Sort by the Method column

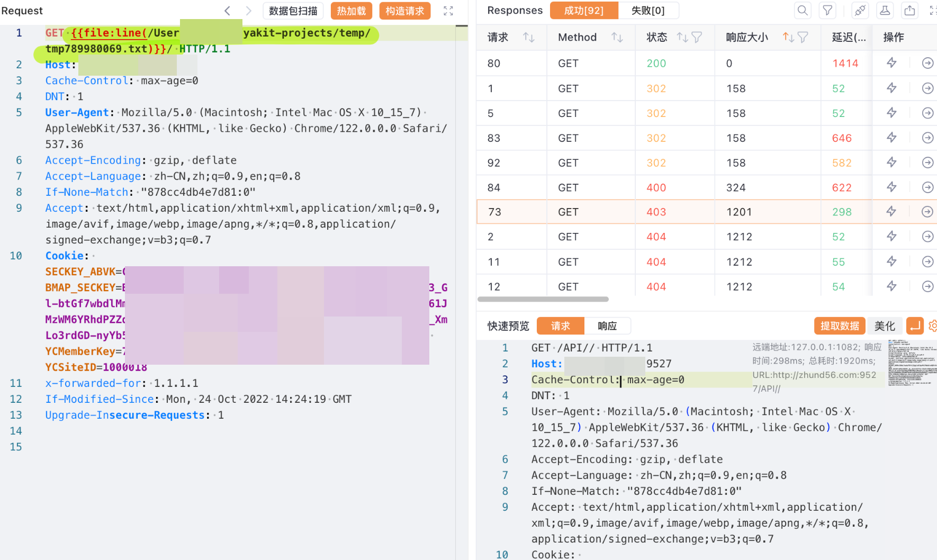tap(617, 37)
